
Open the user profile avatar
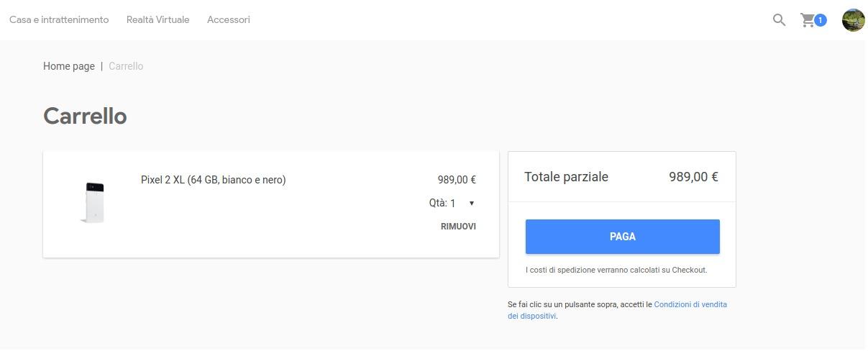coord(853,20)
